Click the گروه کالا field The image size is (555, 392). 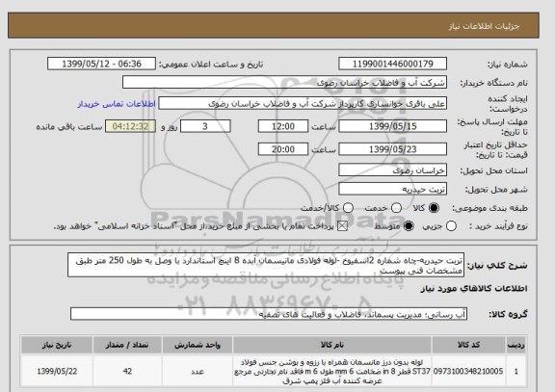click(x=269, y=314)
